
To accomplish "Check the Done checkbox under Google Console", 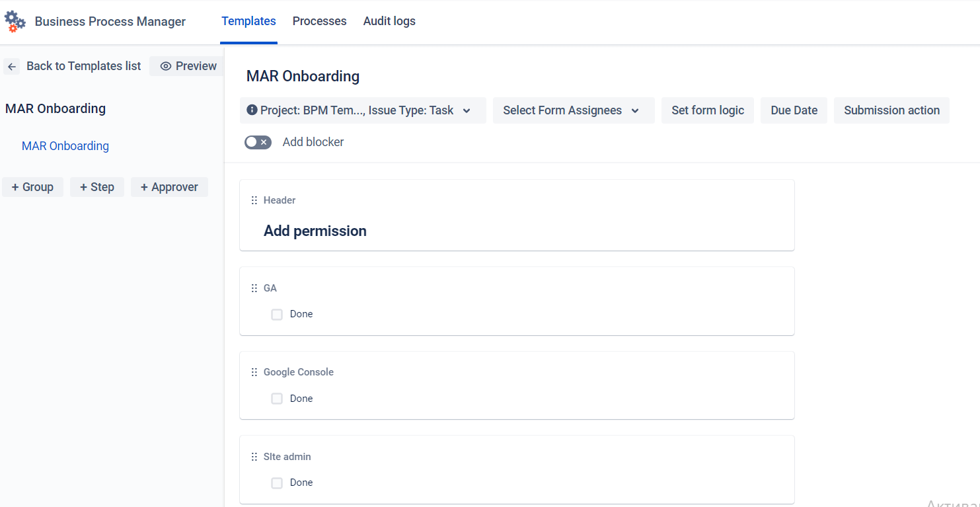I will pos(276,399).
